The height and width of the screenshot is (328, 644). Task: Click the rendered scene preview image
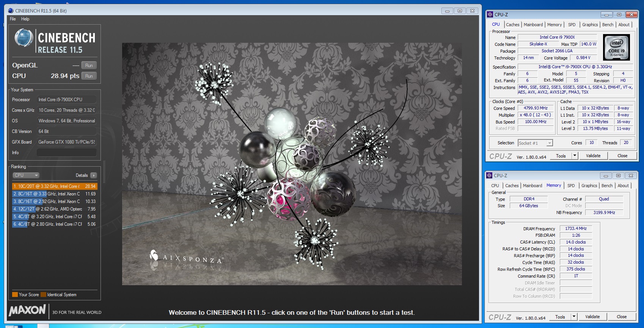(x=292, y=164)
